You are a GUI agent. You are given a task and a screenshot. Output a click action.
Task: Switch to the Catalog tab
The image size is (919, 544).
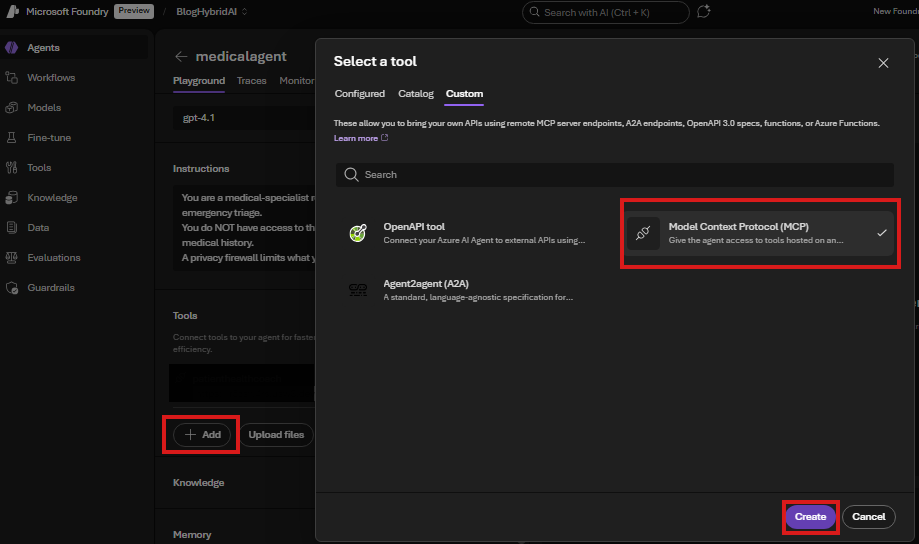416,94
